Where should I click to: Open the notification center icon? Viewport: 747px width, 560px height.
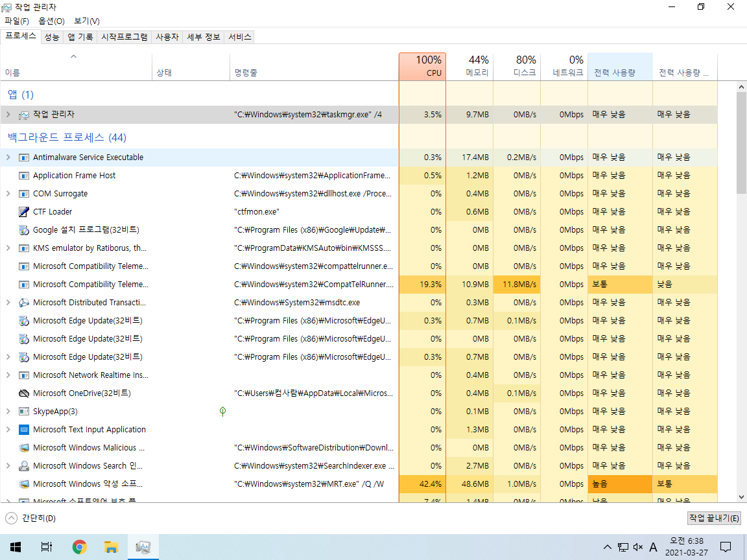click(726, 546)
